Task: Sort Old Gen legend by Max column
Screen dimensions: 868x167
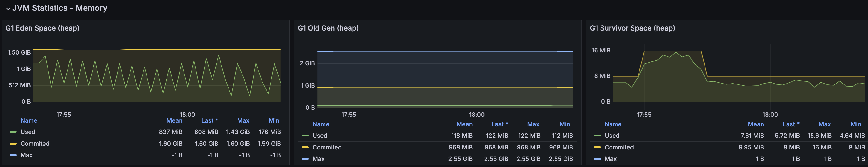Action: (533, 124)
